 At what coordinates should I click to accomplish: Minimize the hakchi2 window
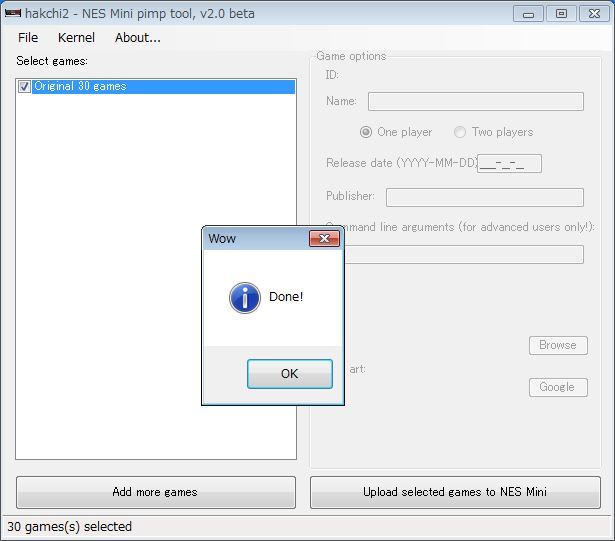click(528, 14)
